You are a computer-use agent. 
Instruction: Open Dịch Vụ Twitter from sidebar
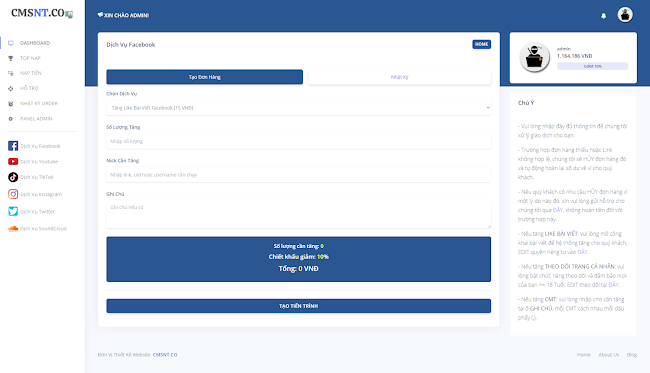point(32,211)
